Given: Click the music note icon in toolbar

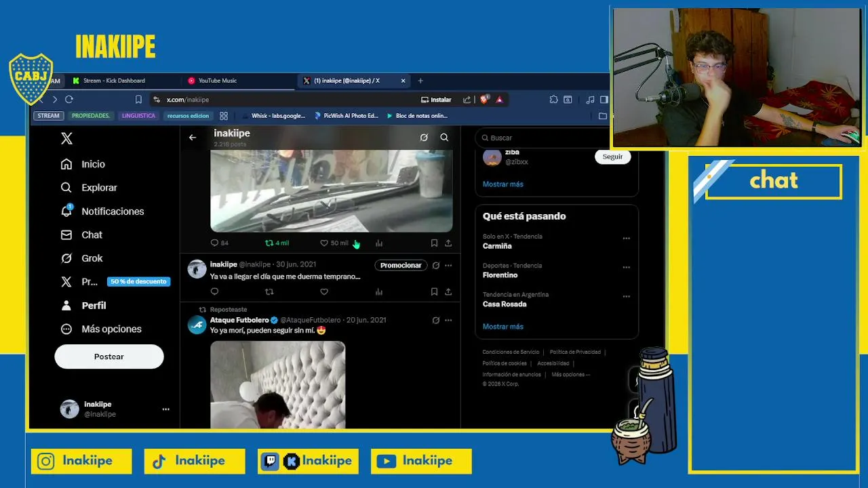Looking at the screenshot, I should 590,100.
